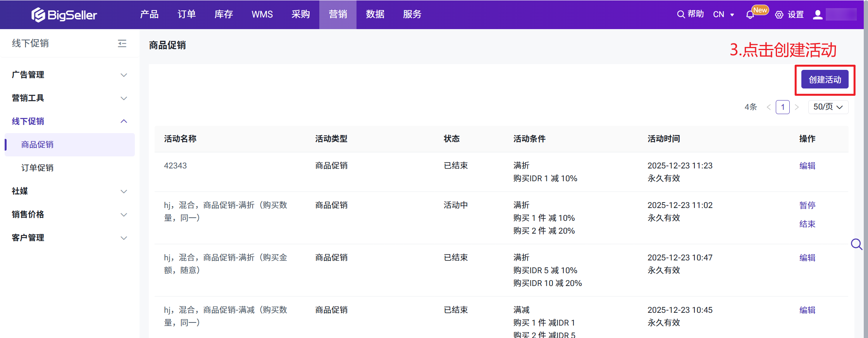Viewport: 868px width, 338px height.
Task: Click page number 1 in pagination
Action: pyautogui.click(x=782, y=107)
